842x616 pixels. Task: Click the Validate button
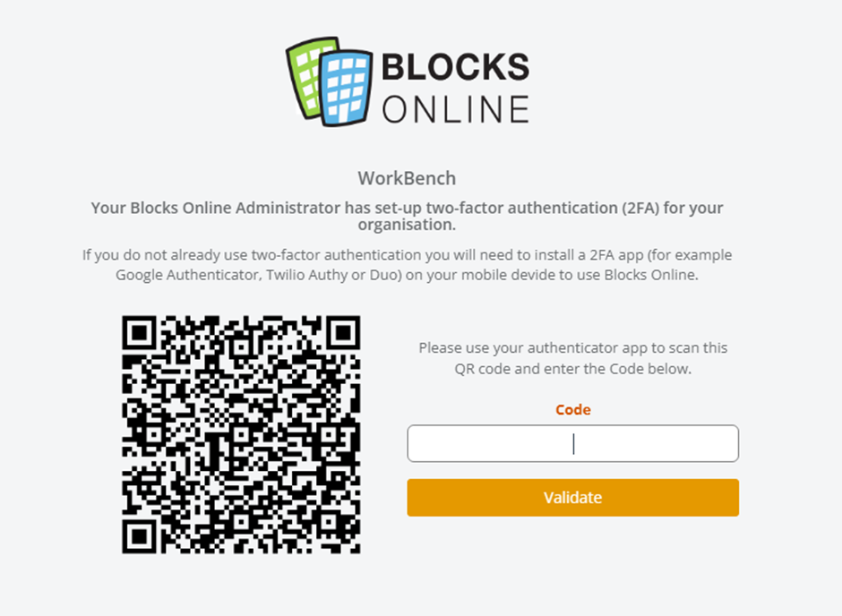pyautogui.click(x=573, y=498)
